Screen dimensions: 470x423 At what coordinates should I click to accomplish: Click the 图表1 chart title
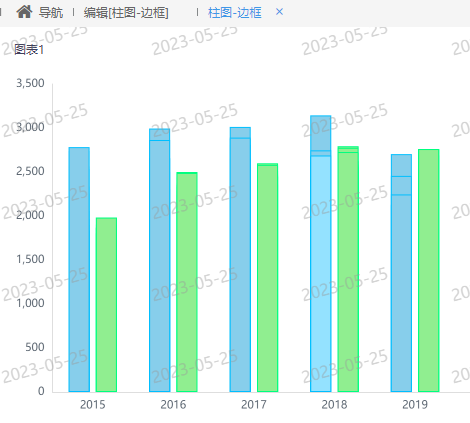29,50
